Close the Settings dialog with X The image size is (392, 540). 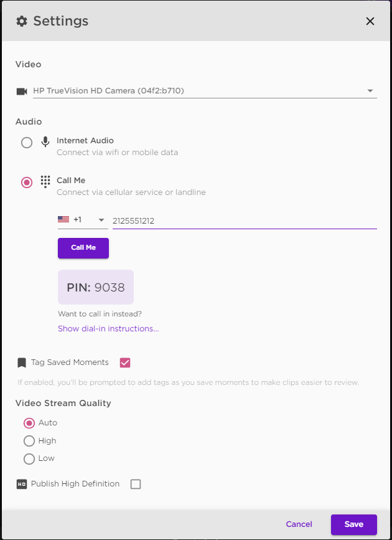point(370,21)
